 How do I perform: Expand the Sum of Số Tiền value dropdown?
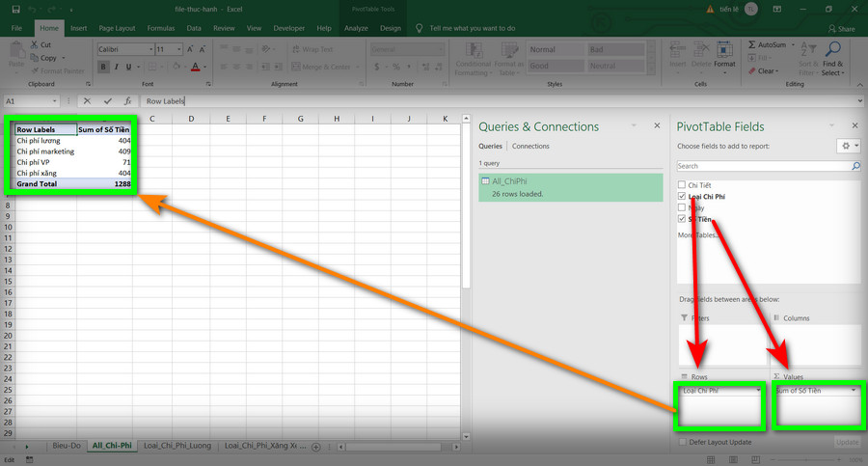coord(854,391)
